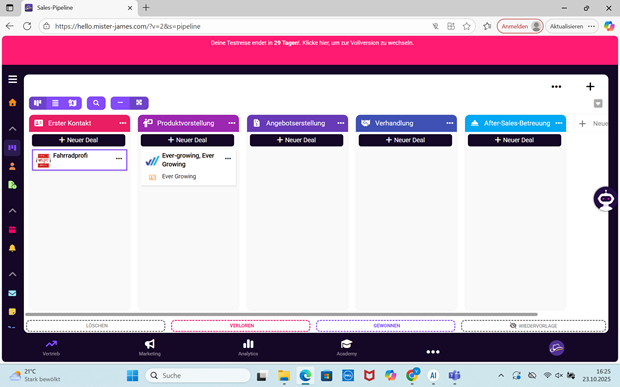
Task: Open the mail envelope icon in sidebar
Action: point(12,293)
